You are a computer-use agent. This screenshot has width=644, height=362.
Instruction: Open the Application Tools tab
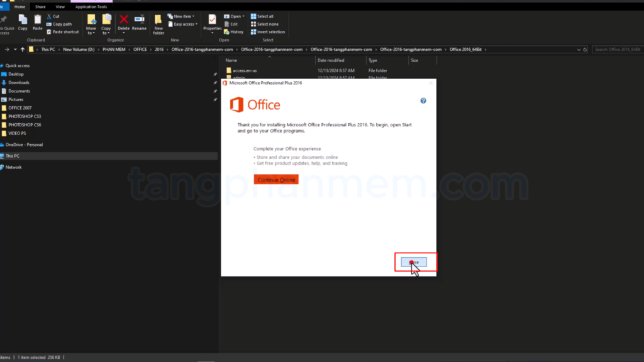pyautogui.click(x=91, y=6)
